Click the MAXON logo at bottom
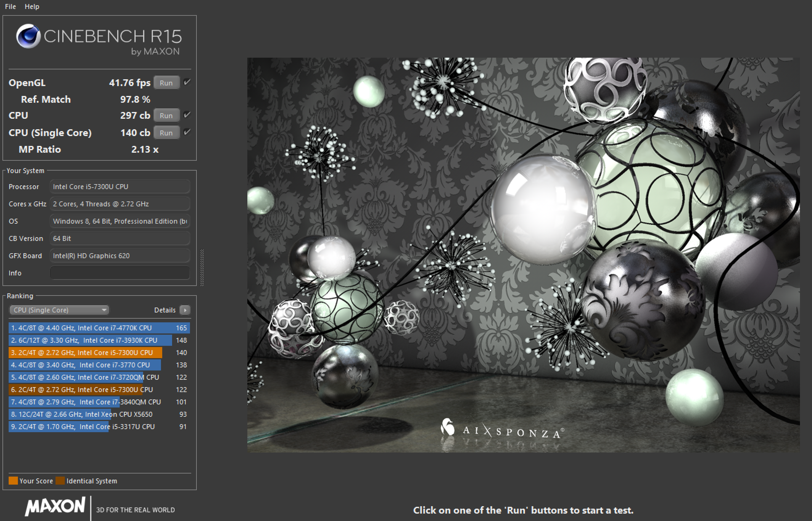The image size is (812, 521). 55,507
